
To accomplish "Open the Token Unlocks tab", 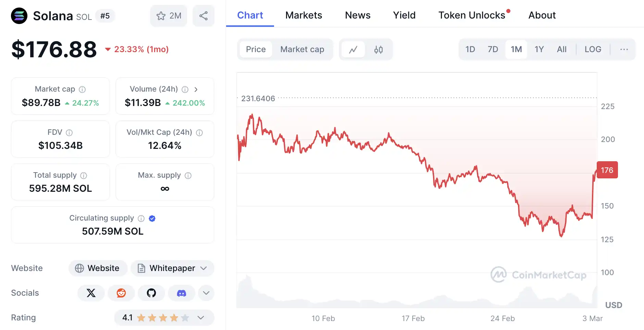I will tap(472, 15).
